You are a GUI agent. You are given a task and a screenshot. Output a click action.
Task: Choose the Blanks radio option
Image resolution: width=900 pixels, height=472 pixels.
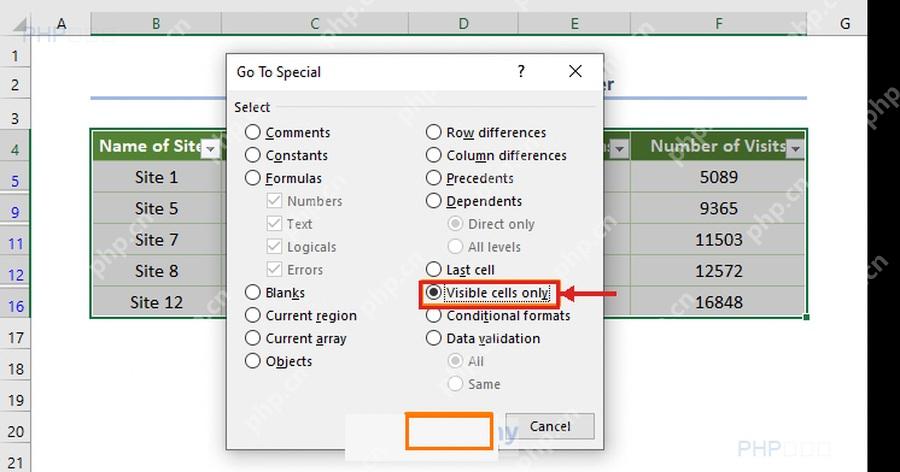(275, 293)
